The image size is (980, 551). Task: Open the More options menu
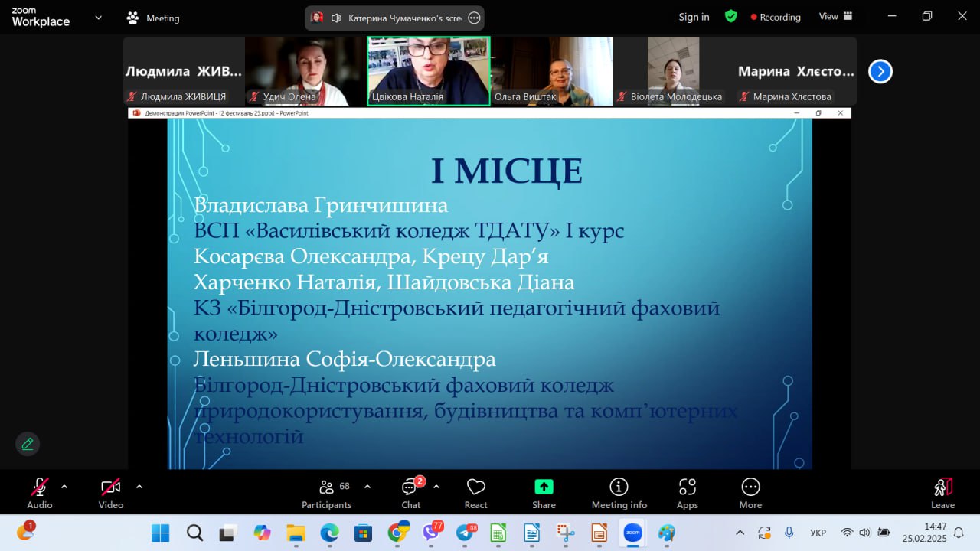[750, 492]
